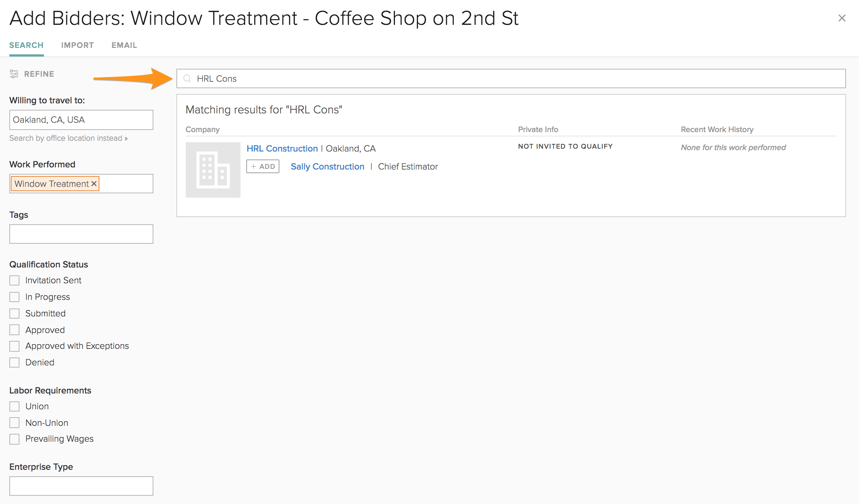Switch to the Email tab
Viewport: 859px width, 504px height.
[x=124, y=45]
